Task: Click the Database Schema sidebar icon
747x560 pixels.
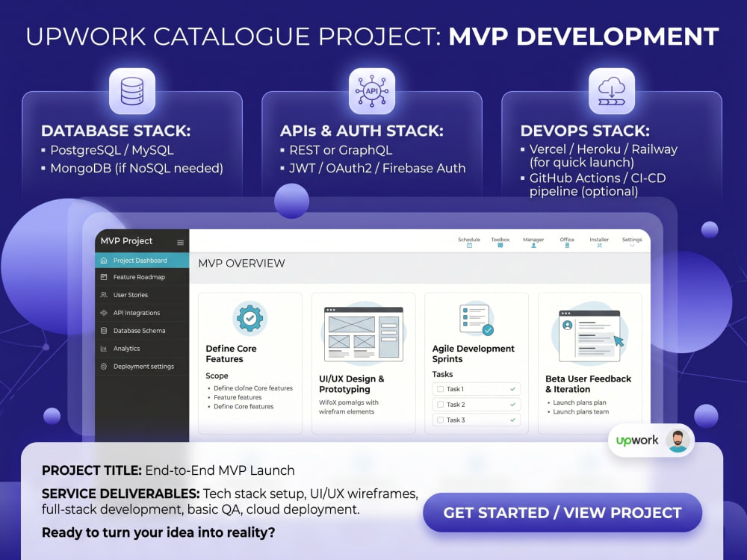Action: (104, 331)
